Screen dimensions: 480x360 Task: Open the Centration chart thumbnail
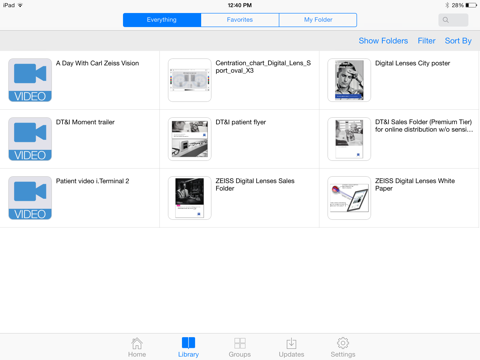190,80
